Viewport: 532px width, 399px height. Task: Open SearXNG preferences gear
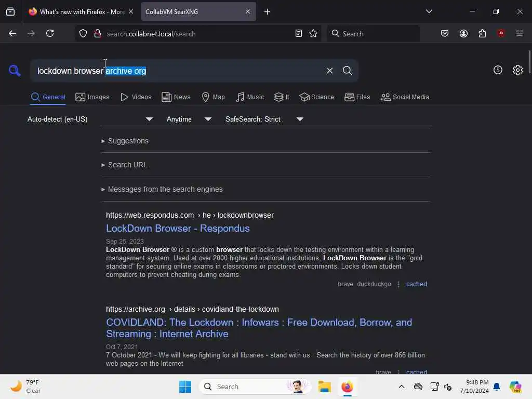point(517,70)
